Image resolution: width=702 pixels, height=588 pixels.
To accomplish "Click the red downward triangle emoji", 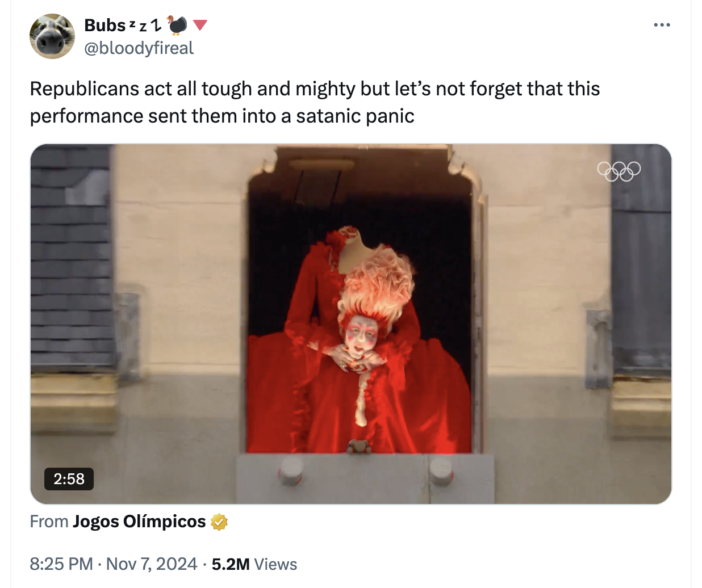I will [x=200, y=25].
